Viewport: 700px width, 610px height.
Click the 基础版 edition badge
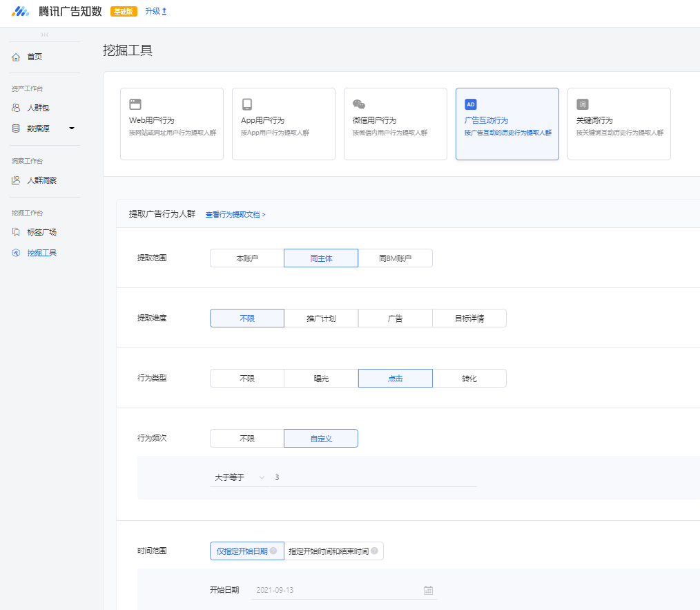pyautogui.click(x=124, y=11)
